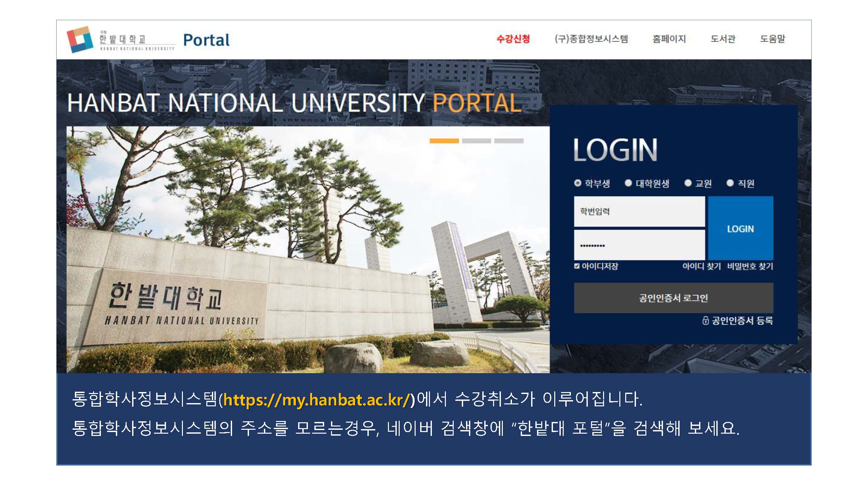868x488 pixels.
Task: Click the campus gate banner image
Action: pyautogui.click(x=308, y=250)
